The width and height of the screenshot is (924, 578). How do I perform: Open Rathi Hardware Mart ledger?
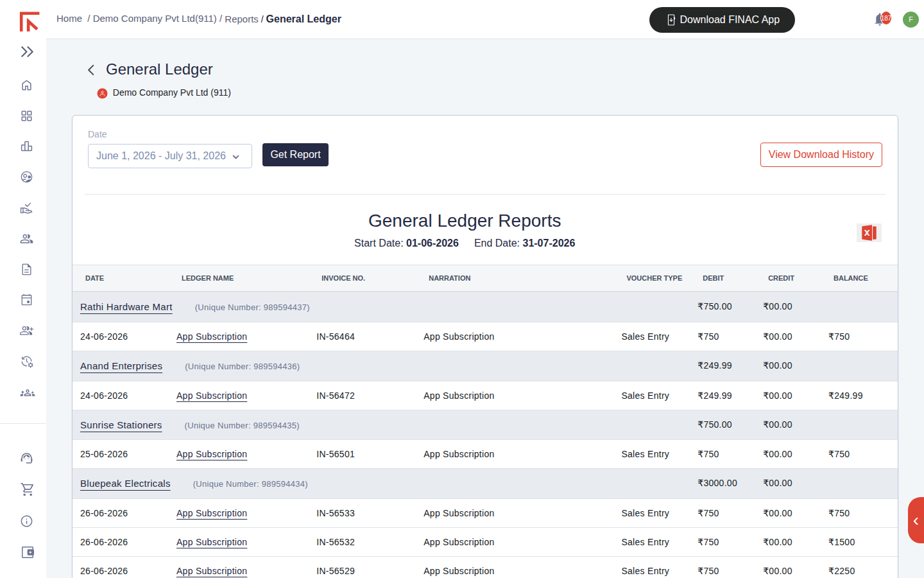point(126,307)
